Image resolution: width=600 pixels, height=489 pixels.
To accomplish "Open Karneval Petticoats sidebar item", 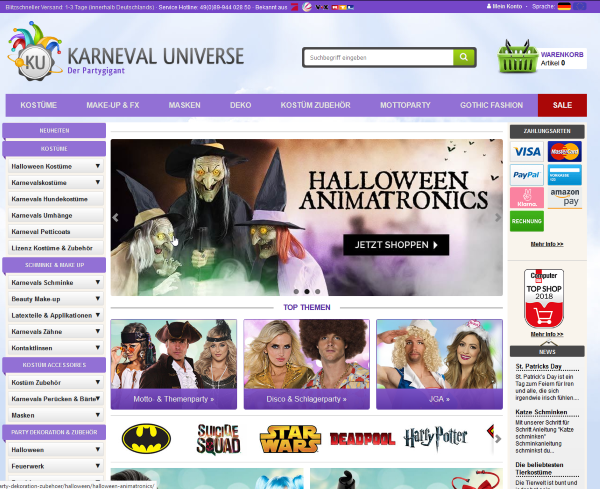I will tap(56, 231).
